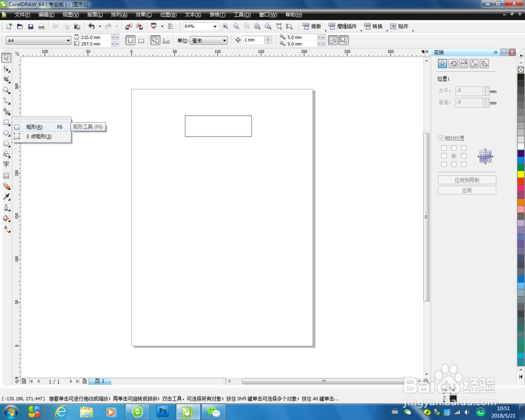Check the top-left anchor point box

click(x=444, y=148)
